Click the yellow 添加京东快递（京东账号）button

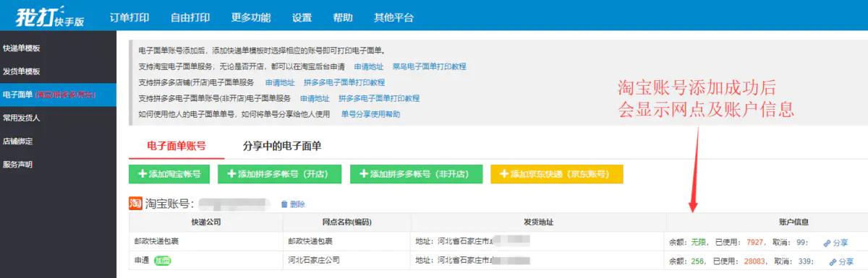556,174
